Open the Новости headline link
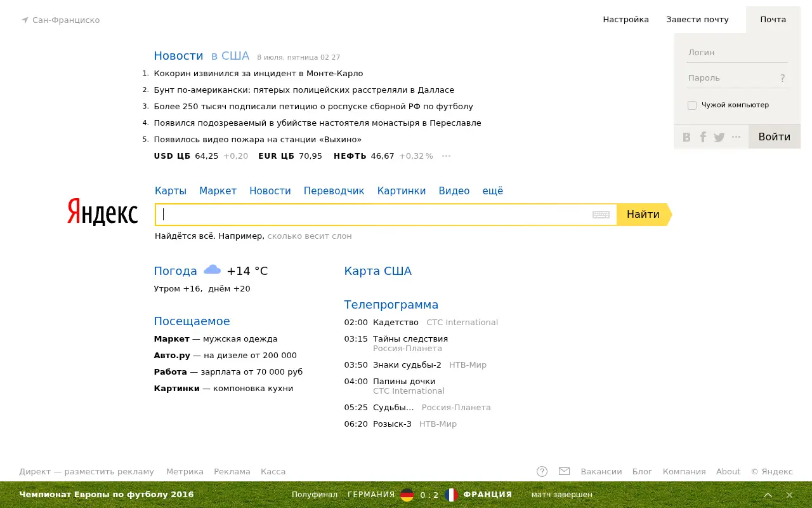This screenshot has height=508, width=812. point(178,56)
